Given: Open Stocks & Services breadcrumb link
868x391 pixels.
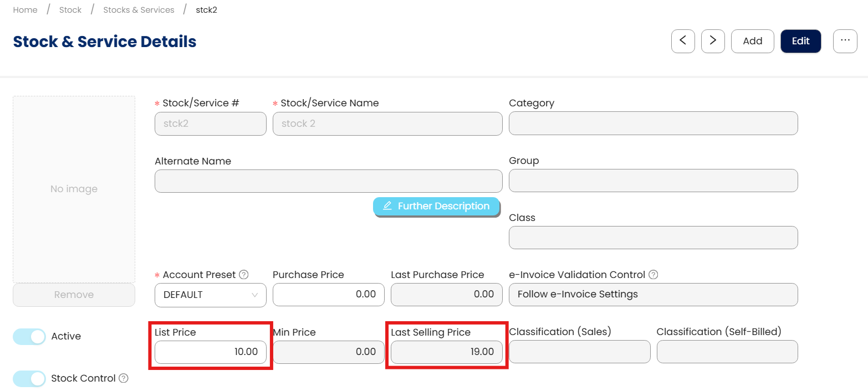Looking at the screenshot, I should coord(139,10).
